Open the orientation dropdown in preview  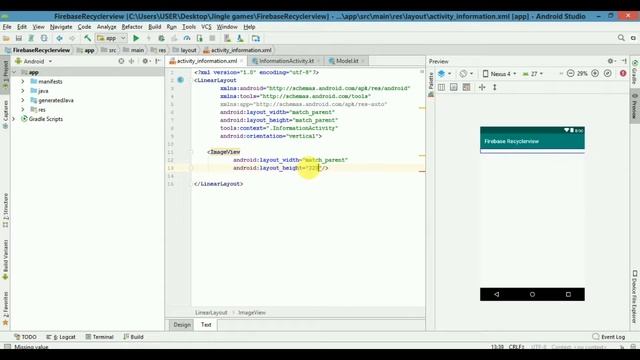[x=466, y=73]
